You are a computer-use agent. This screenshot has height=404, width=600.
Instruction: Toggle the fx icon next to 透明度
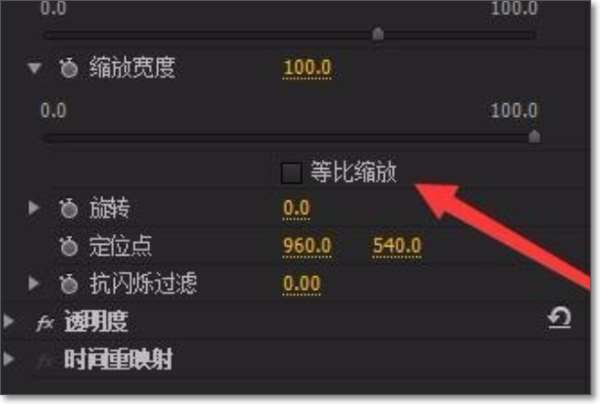click(45, 323)
